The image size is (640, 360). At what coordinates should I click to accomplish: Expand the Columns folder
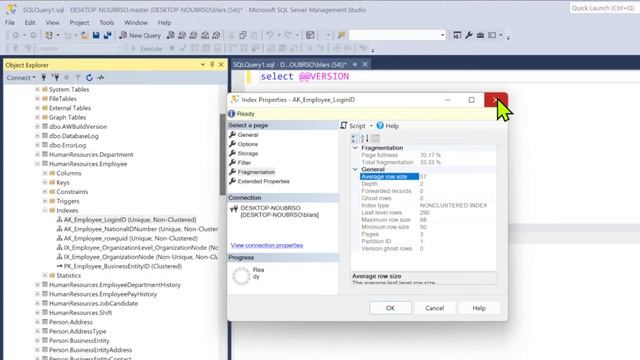[44, 173]
